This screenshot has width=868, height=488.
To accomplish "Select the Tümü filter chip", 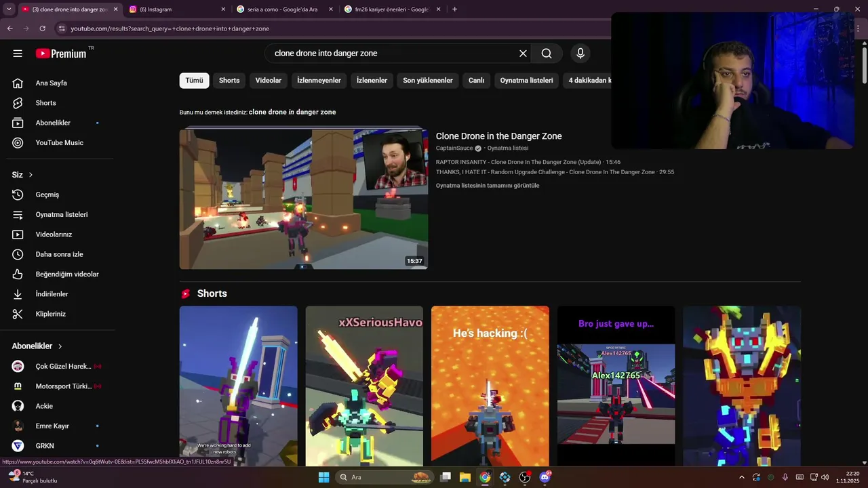I will tap(194, 81).
